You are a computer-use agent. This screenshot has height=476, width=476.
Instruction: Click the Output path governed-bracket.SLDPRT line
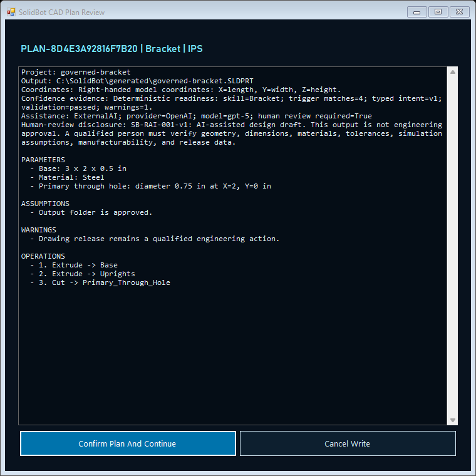point(137,81)
